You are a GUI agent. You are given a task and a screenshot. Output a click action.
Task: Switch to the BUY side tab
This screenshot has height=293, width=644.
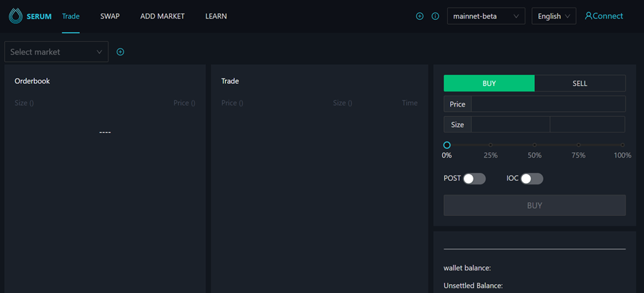click(489, 83)
